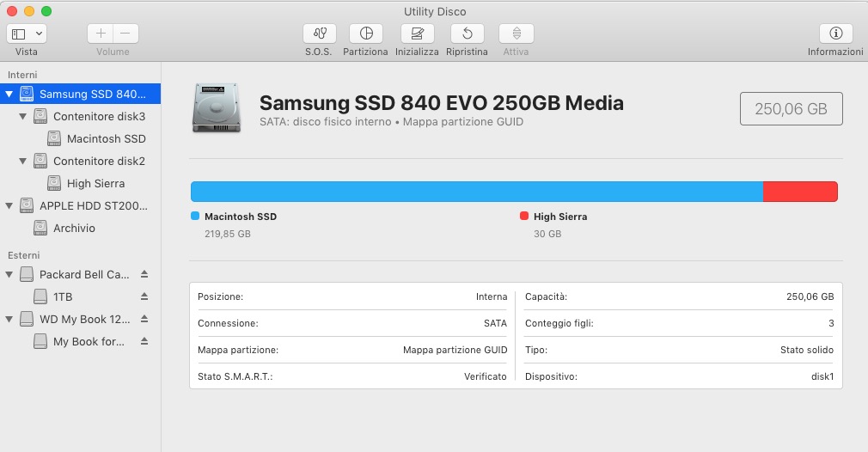Viewport: 868px width, 452px height.
Task: Collapse the WD My Book disclosure triangle
Action: tap(9, 319)
